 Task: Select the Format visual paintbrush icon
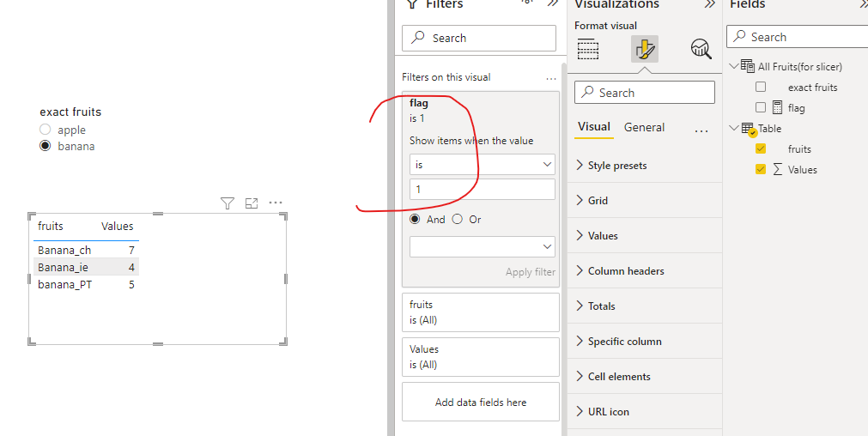click(645, 49)
